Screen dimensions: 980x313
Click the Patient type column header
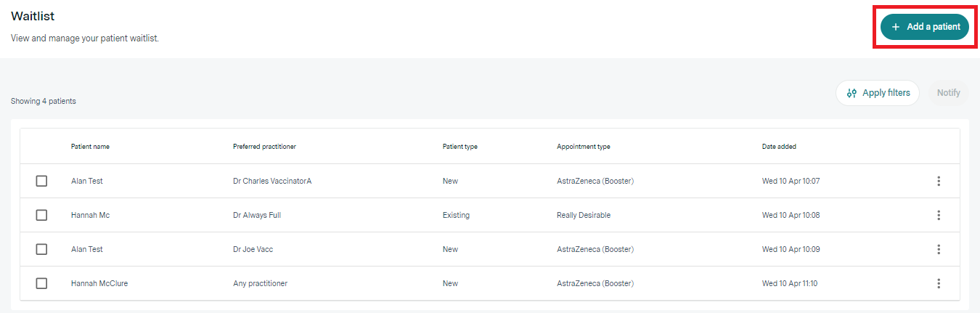click(460, 147)
